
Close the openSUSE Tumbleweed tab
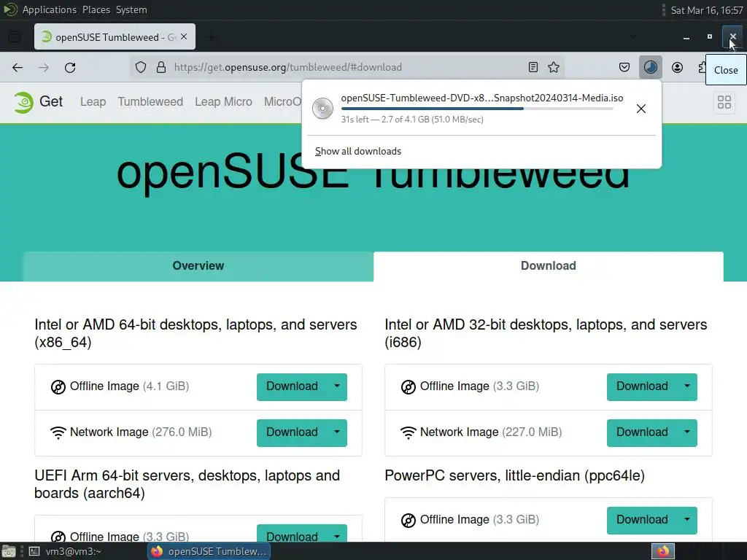[x=184, y=36]
